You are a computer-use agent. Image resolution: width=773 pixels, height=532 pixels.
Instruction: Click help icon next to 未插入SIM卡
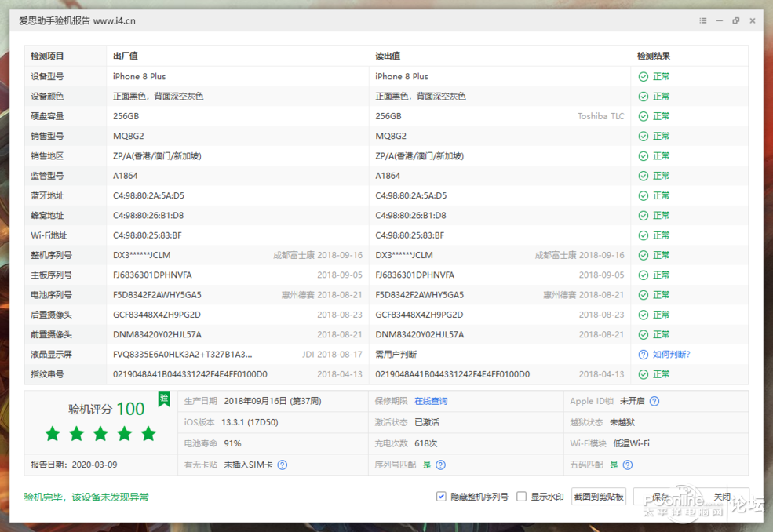point(282,465)
